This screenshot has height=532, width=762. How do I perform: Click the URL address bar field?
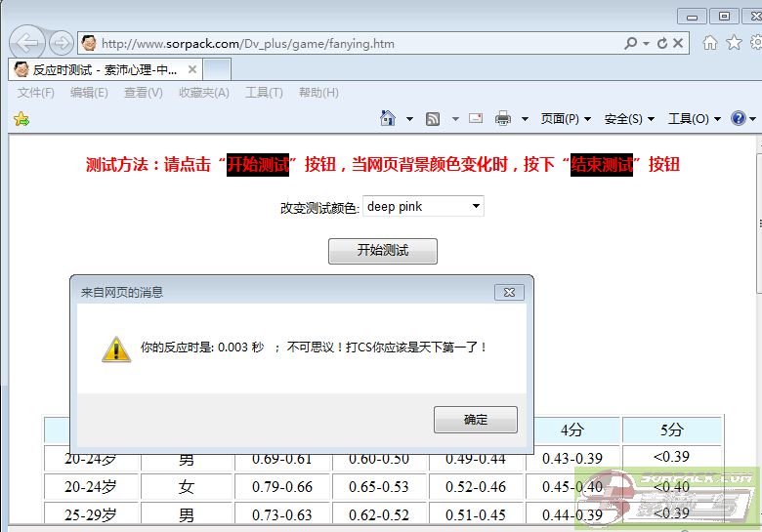[x=352, y=43]
